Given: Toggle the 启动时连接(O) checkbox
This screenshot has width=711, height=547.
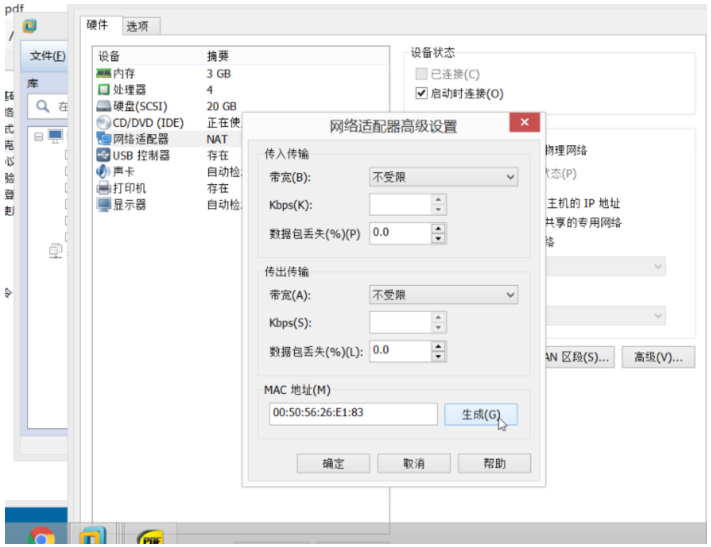Looking at the screenshot, I should coord(421,93).
